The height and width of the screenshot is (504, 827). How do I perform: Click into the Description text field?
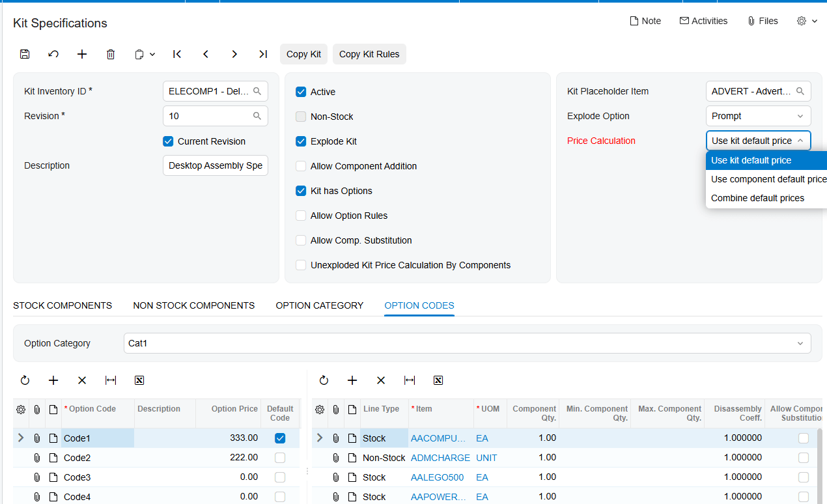coord(216,165)
